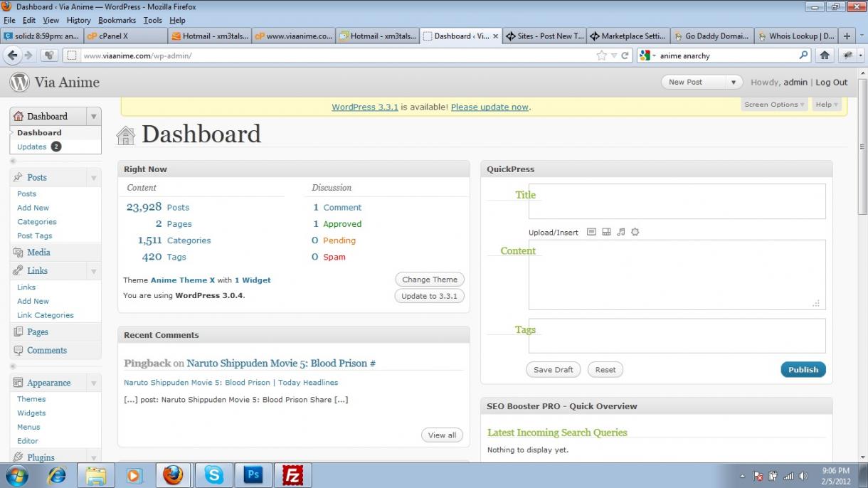The image size is (868, 488).
Task: Switch to Go Daddy Domain tab
Action: point(711,36)
